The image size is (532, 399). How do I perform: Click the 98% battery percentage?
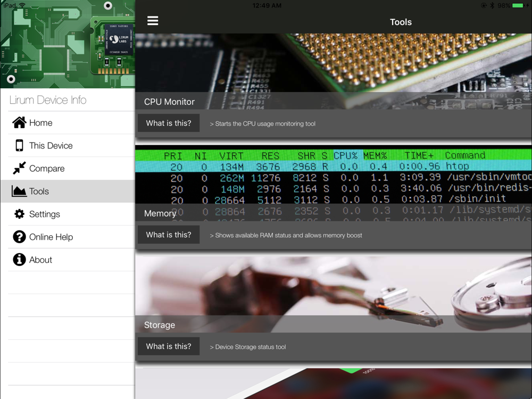point(504,5)
